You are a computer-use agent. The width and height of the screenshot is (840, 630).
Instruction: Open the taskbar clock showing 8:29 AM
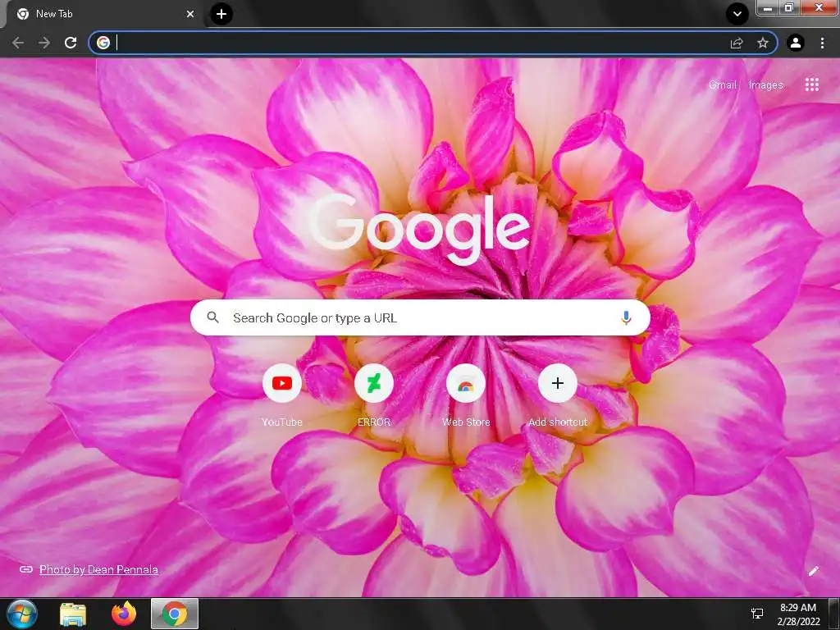(798, 614)
